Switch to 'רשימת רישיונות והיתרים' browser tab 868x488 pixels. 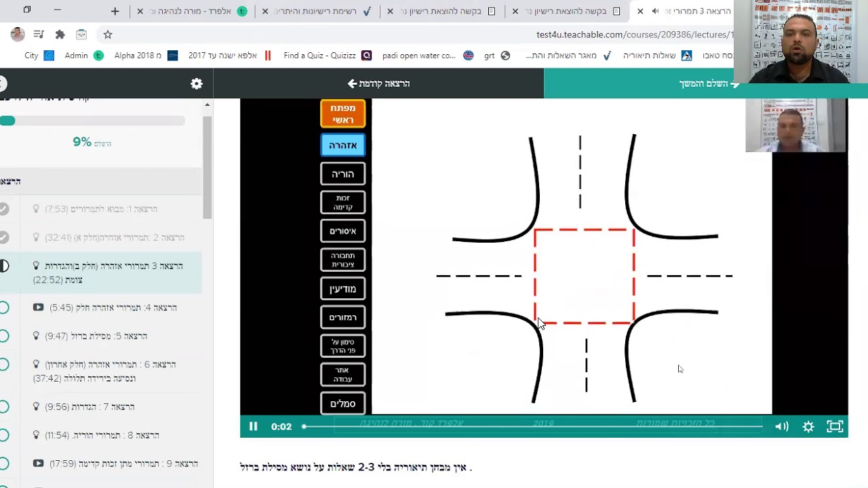[319, 12]
